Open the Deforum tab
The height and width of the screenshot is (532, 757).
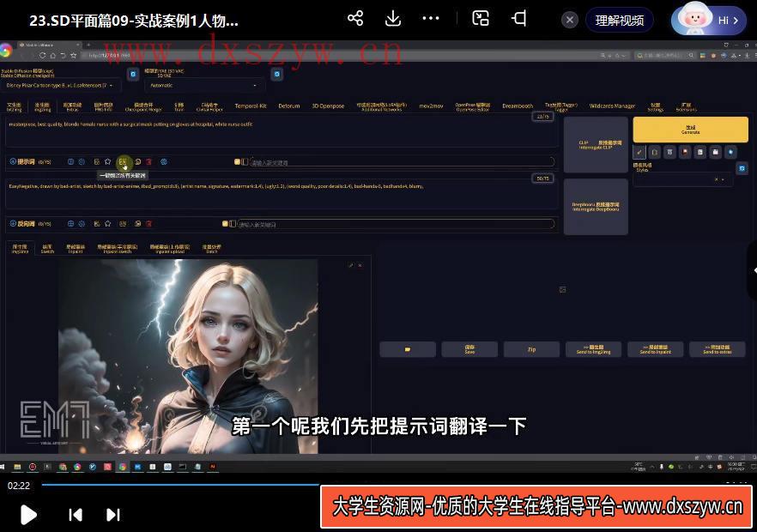point(289,106)
